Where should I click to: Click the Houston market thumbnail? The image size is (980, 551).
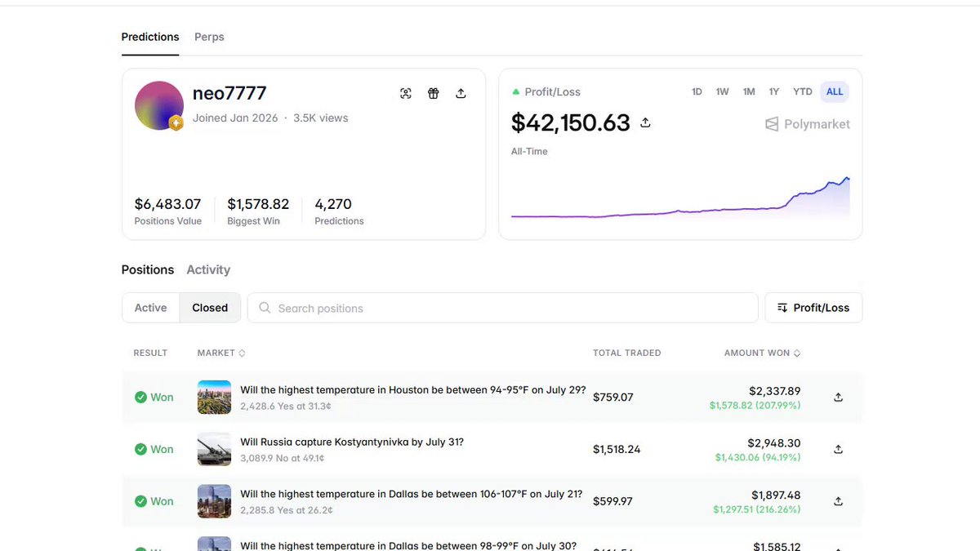pyautogui.click(x=215, y=398)
